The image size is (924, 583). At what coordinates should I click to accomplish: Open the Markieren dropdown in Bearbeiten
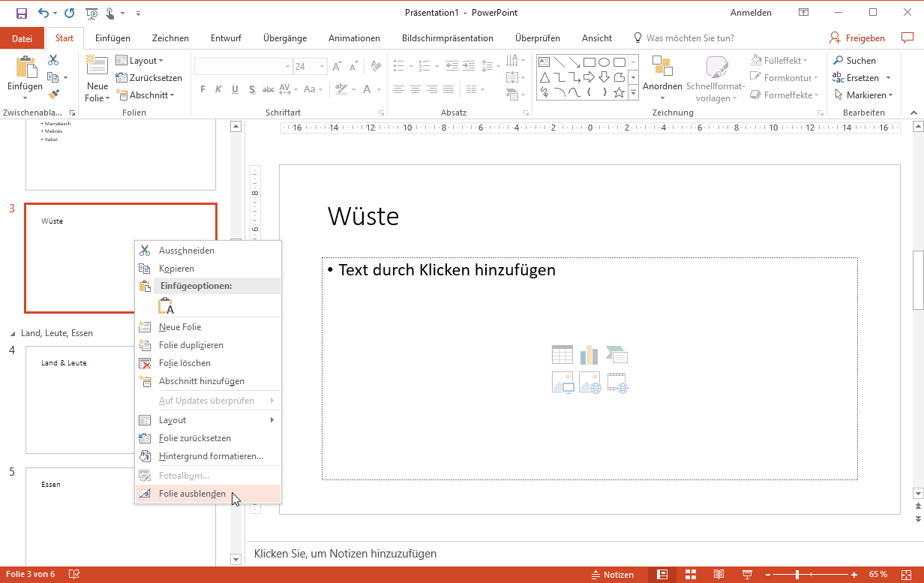point(863,95)
